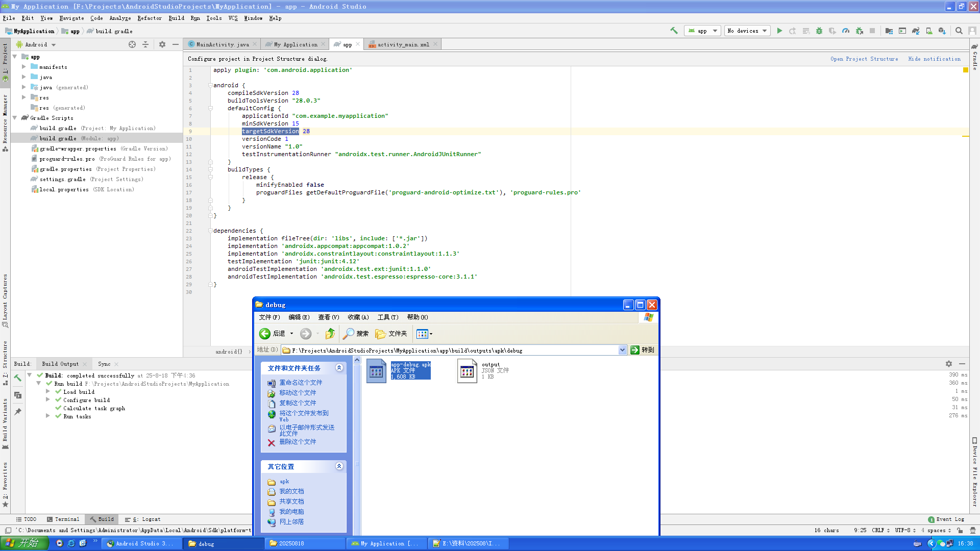Hide the Project panel with minus icon

[176, 44]
